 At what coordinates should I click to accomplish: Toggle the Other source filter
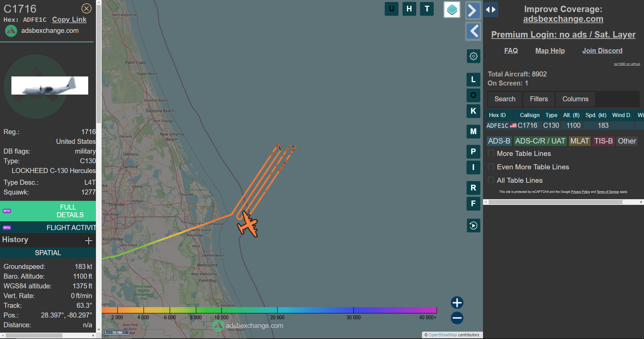(x=627, y=141)
